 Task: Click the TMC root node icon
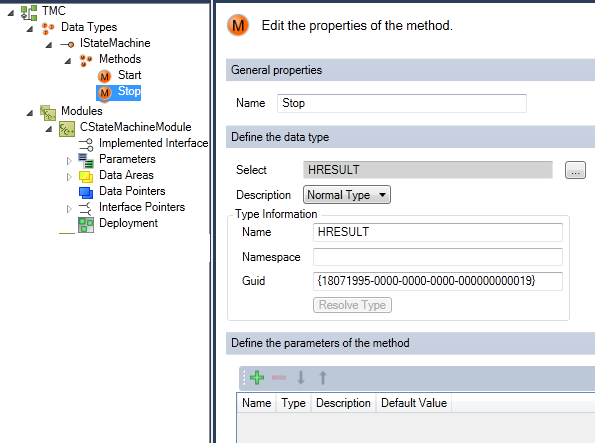[29, 12]
